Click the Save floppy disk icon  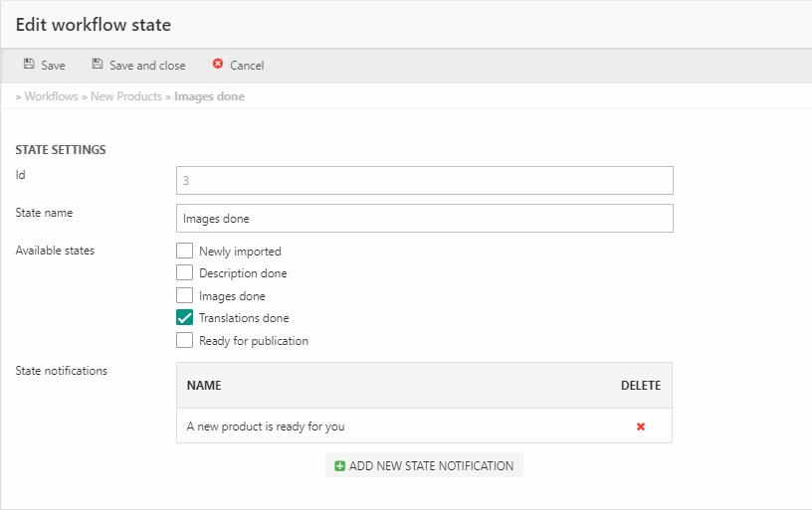pos(29,65)
